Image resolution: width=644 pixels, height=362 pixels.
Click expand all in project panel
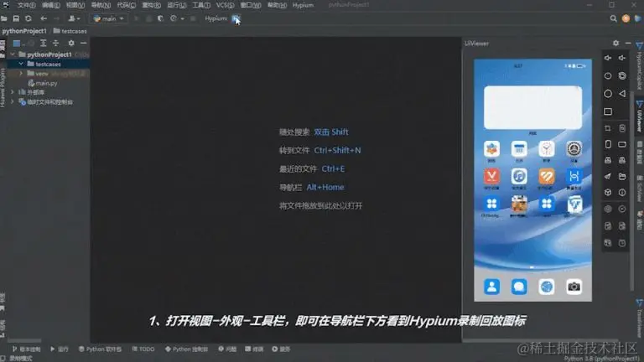point(43,43)
